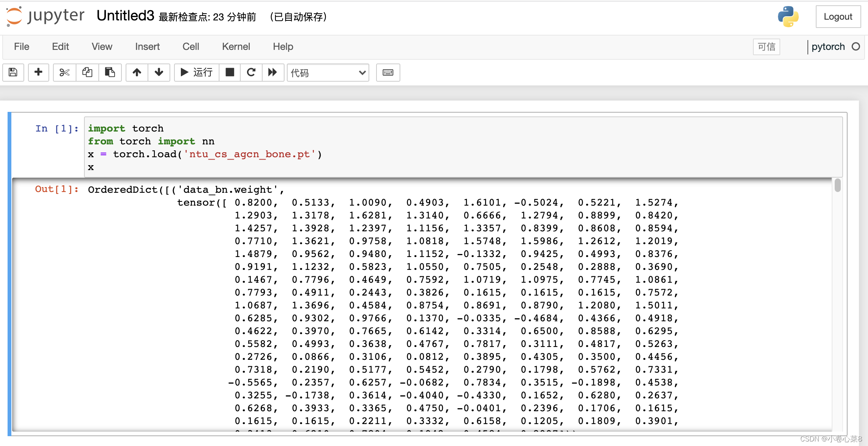Move selected cell up arrow

(137, 72)
